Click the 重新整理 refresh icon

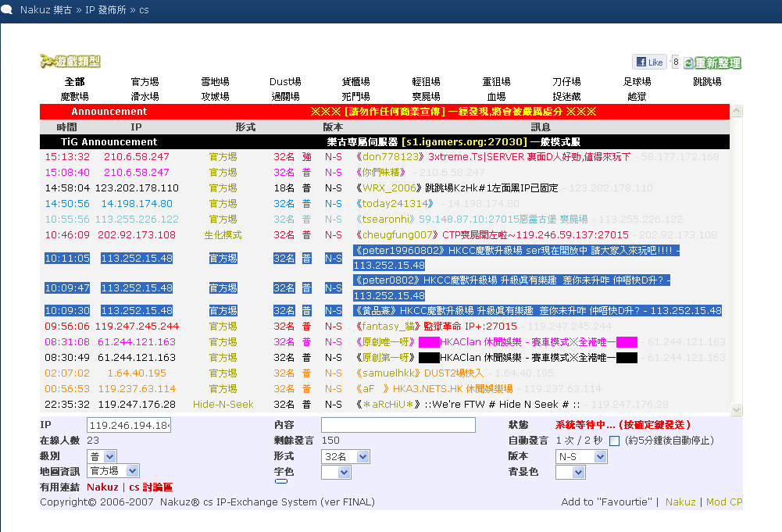point(712,63)
